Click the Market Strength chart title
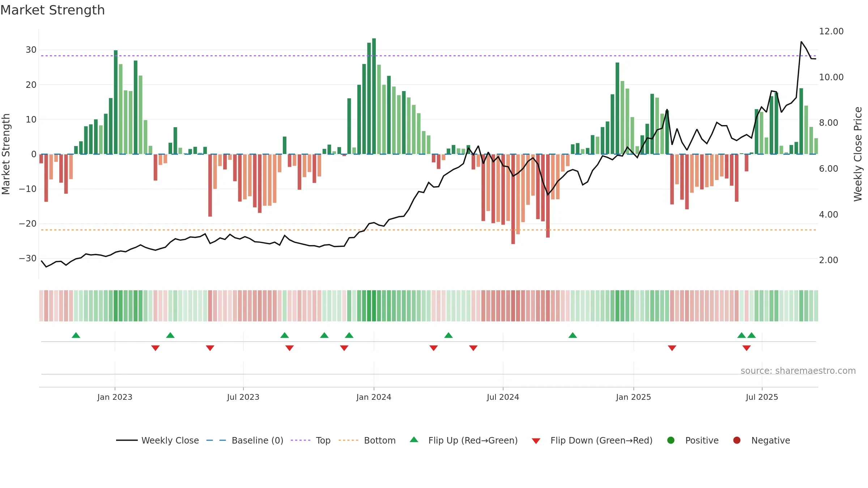This screenshot has width=868, height=488. click(x=52, y=10)
